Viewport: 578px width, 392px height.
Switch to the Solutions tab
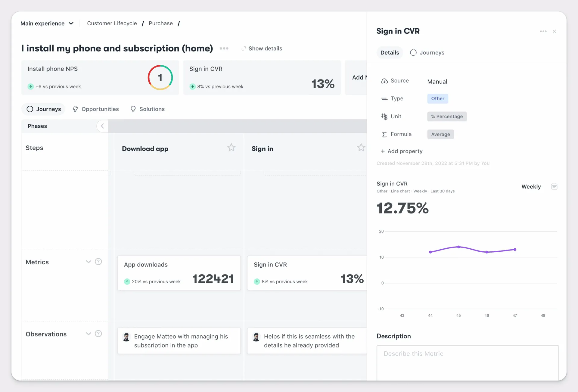(x=148, y=109)
